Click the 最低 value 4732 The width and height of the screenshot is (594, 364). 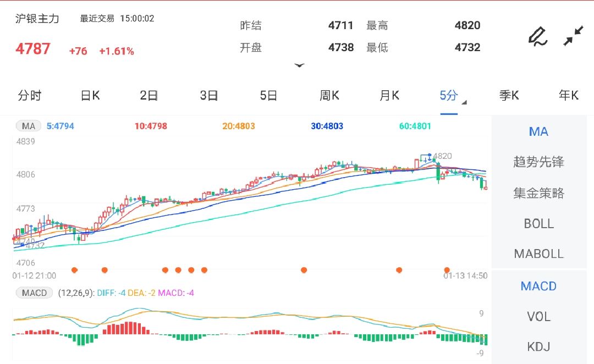(468, 47)
